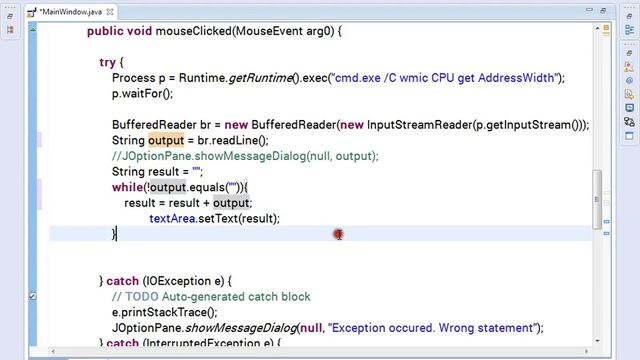Open the Outline view icon
640x360 pixels.
pyautogui.click(x=629, y=29)
